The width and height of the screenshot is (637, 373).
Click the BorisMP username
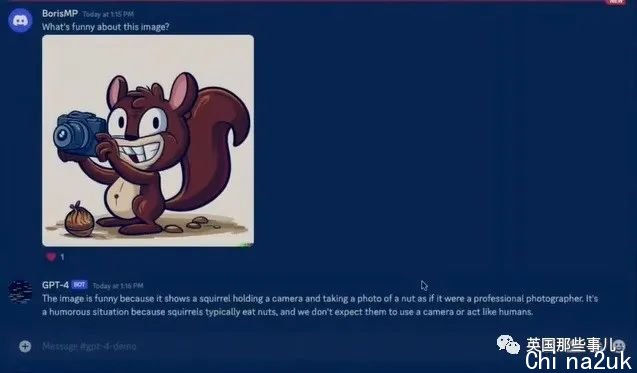click(60, 13)
